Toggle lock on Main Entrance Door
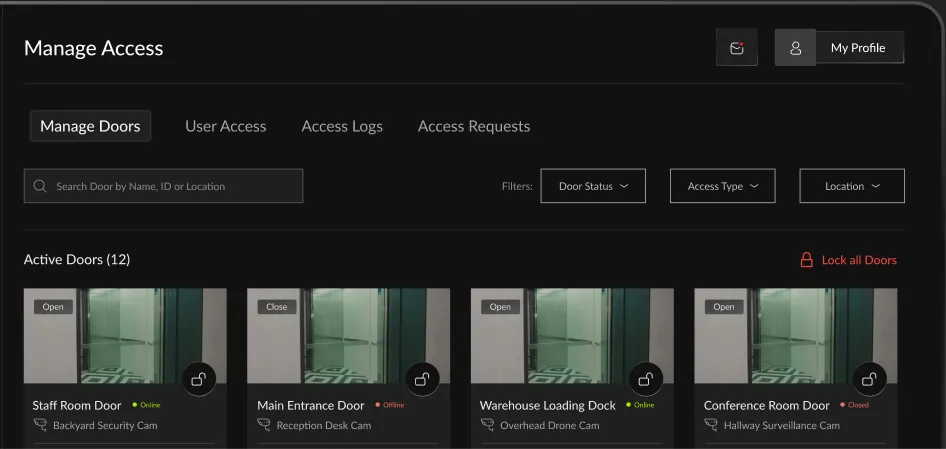 click(423, 379)
